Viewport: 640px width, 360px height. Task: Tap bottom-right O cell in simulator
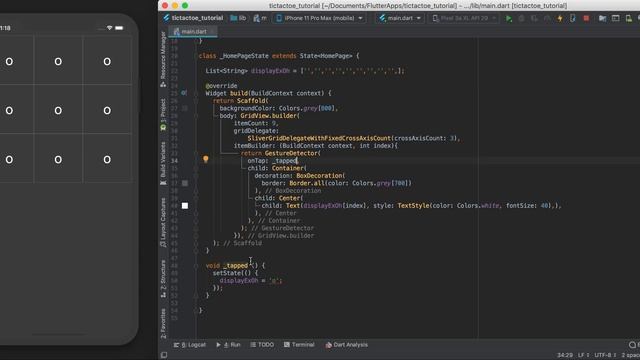click(107, 160)
